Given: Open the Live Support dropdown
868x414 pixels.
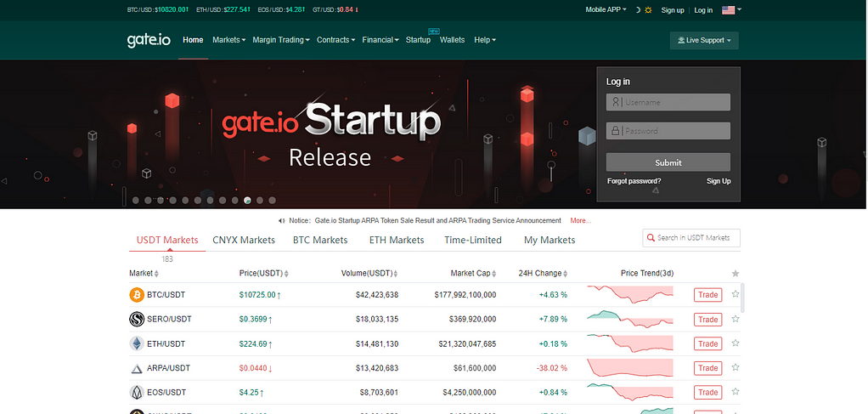Looking at the screenshot, I should pos(704,41).
